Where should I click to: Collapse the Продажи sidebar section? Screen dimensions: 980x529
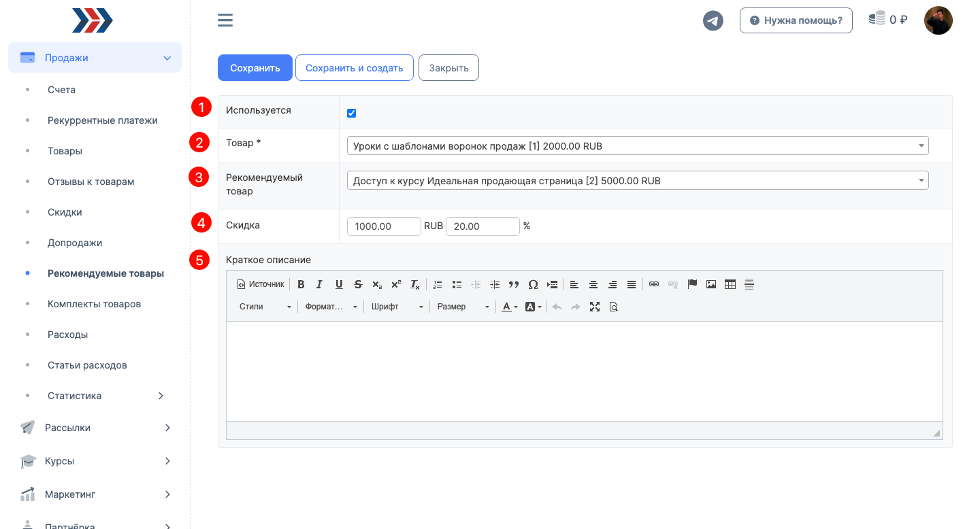click(x=95, y=58)
